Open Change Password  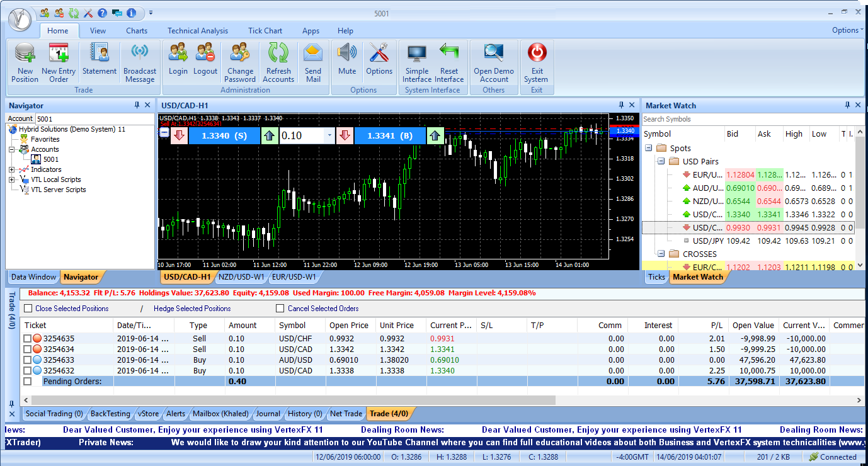pyautogui.click(x=241, y=62)
